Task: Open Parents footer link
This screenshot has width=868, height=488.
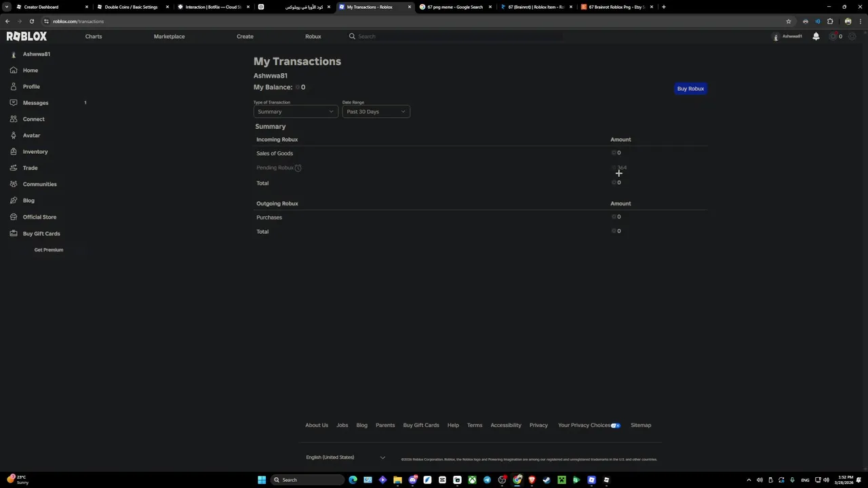Action: click(x=385, y=425)
